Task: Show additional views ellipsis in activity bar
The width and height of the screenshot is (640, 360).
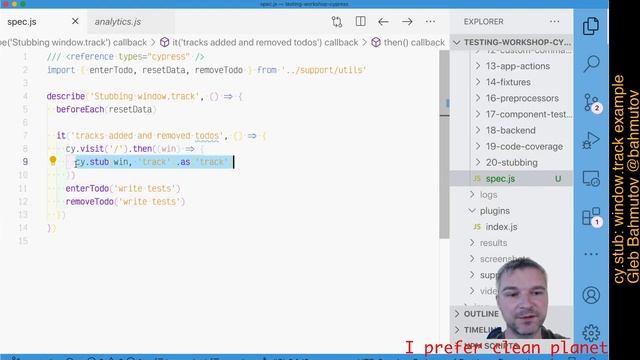Action: (591, 254)
